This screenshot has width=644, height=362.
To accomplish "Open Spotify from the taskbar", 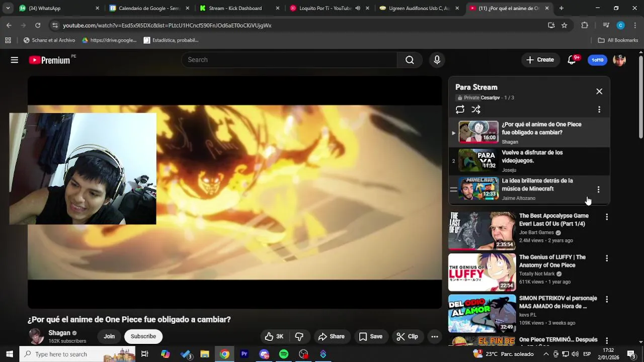I will coord(284,354).
